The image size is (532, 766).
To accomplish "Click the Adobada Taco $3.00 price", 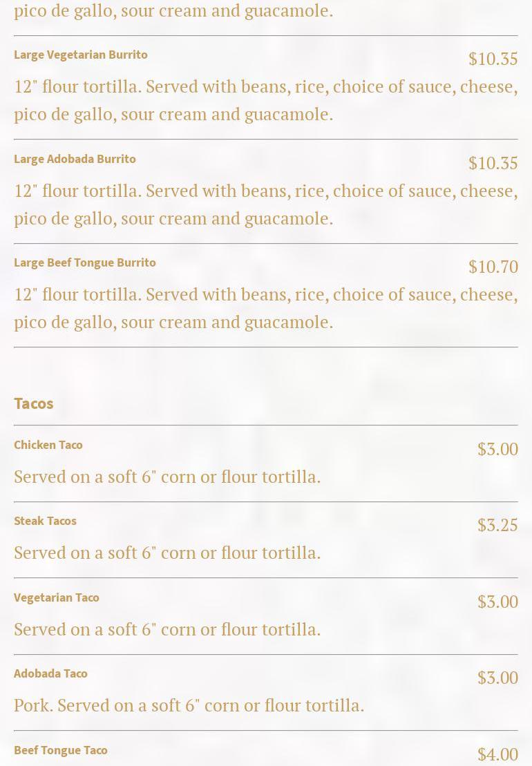I will (497, 678).
